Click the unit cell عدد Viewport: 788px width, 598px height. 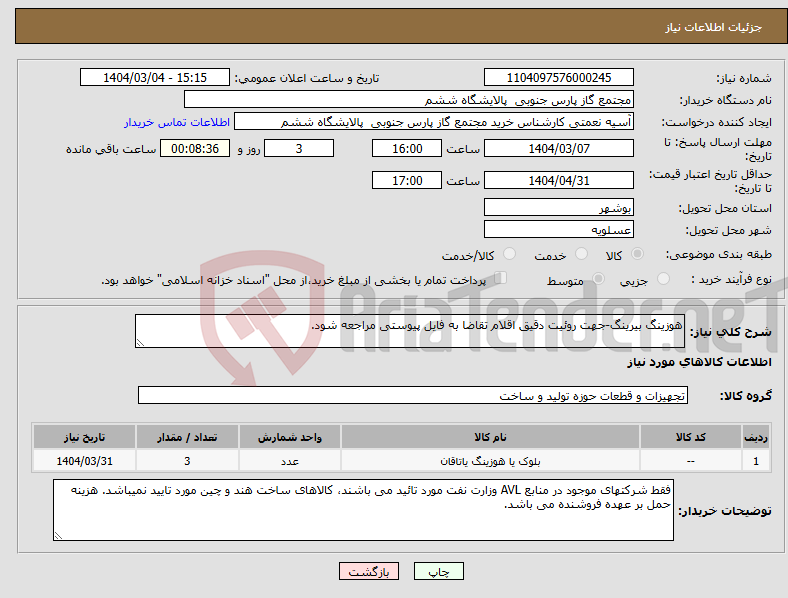(289, 461)
